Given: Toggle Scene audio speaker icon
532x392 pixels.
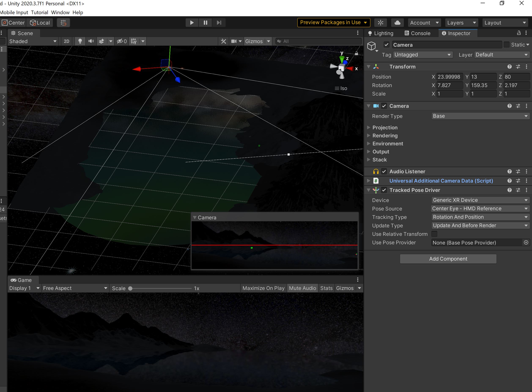Looking at the screenshot, I should [91, 41].
